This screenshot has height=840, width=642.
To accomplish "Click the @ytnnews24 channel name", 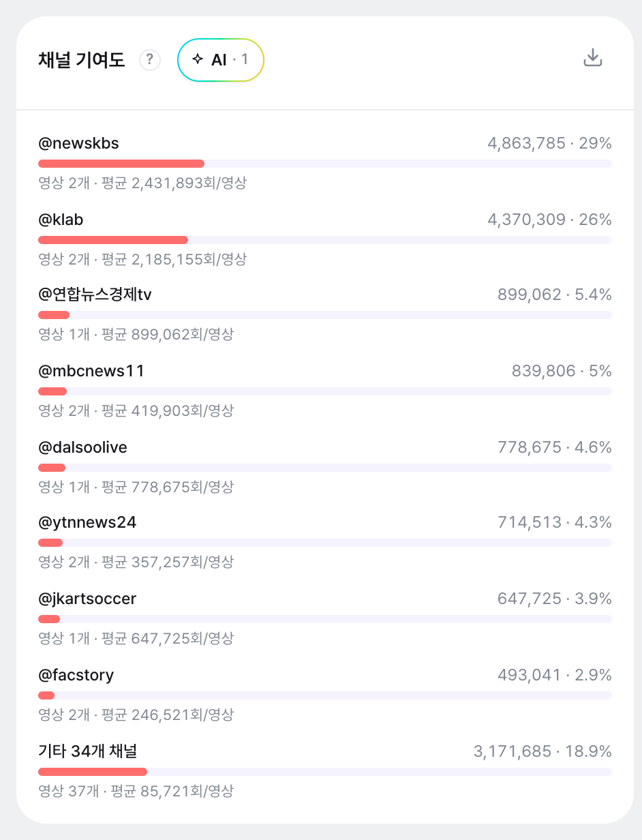I will pyautogui.click(x=87, y=522).
